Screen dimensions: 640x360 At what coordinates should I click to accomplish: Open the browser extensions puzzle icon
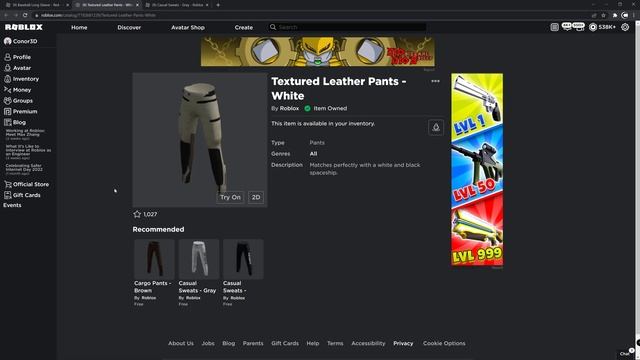point(615,15)
